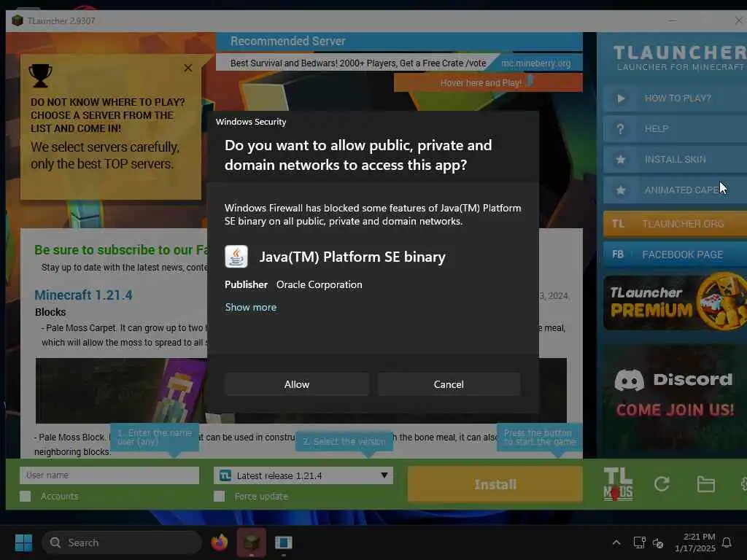Minimize the TLauncher window
This screenshot has width=747, height=560.
coord(673,20)
